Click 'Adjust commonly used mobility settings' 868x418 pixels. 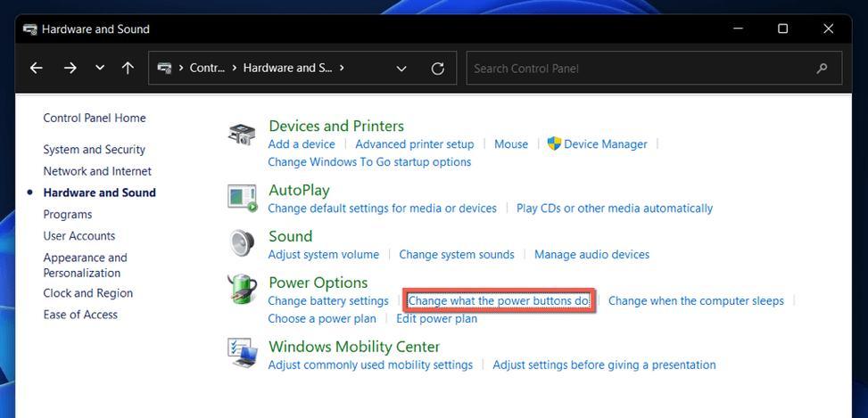click(x=370, y=365)
